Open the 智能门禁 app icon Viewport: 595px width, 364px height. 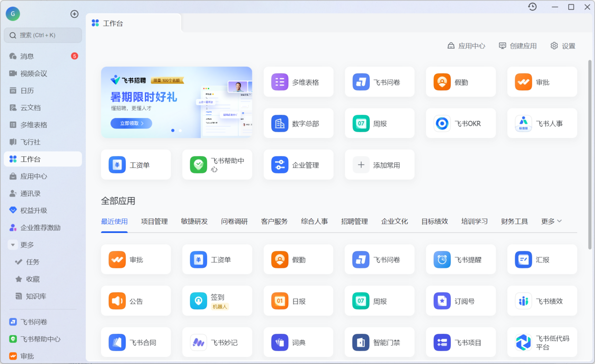tap(361, 342)
